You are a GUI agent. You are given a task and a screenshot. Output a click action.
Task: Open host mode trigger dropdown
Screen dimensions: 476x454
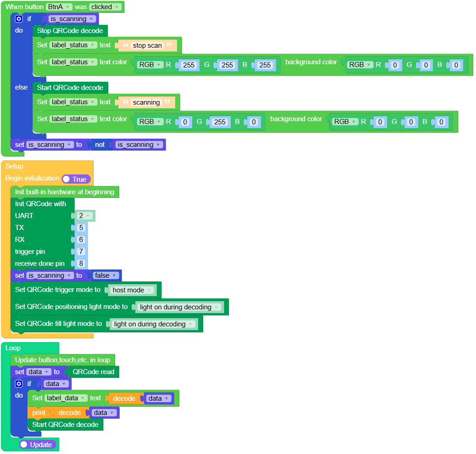pos(132,290)
